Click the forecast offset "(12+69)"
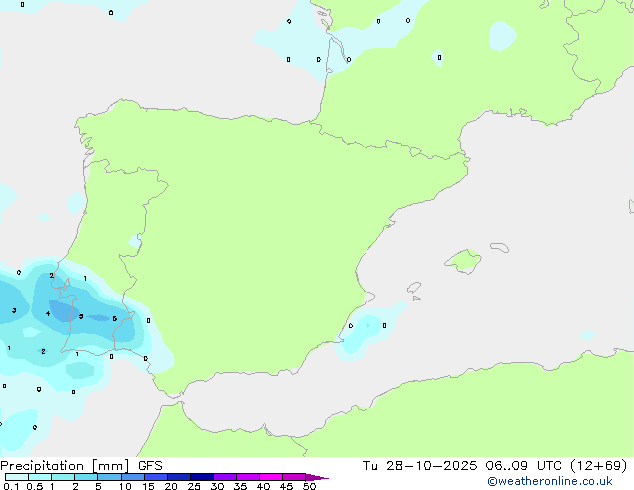 pos(599,466)
